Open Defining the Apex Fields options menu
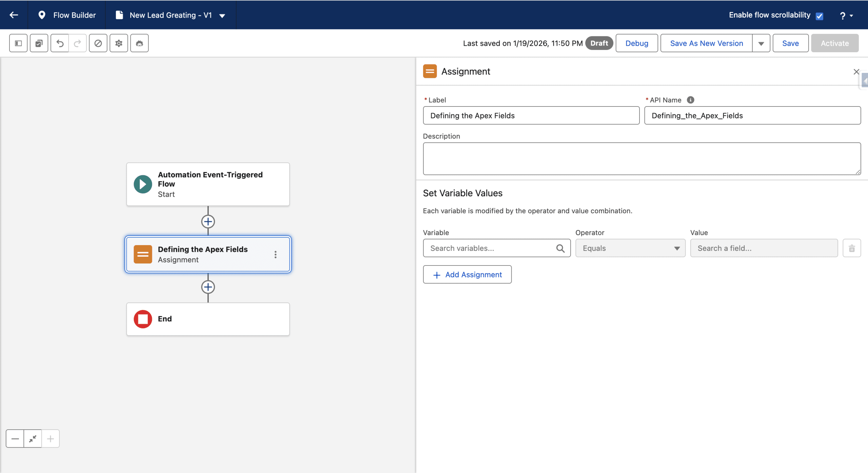868x473 pixels. [275, 255]
